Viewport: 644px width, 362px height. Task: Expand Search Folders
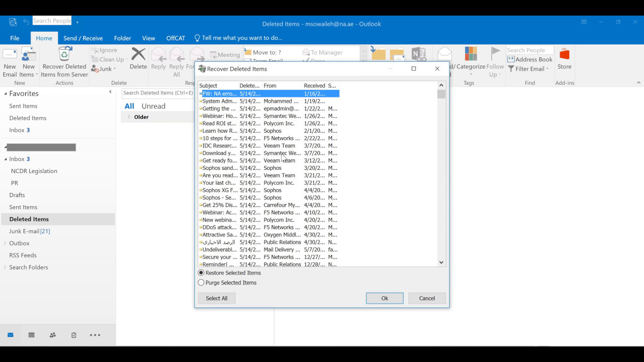[x=6, y=267]
